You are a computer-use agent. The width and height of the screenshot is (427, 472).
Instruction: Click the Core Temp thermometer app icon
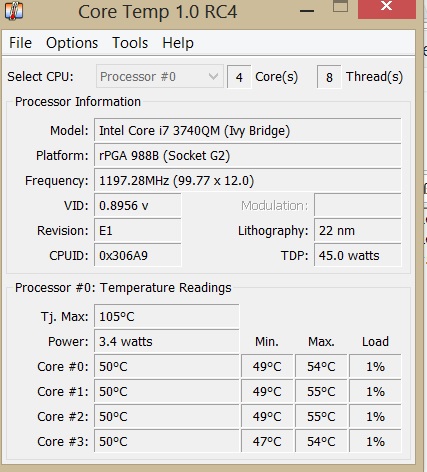click(x=14, y=11)
